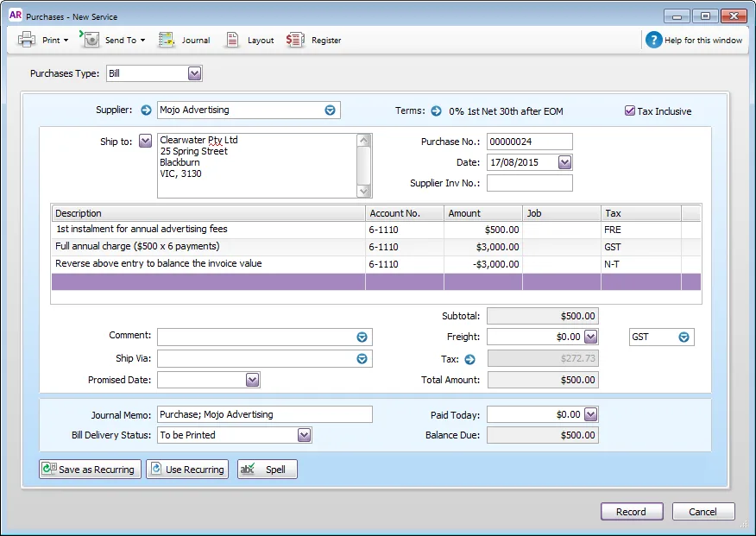Click the Ship to address scrollbar down arrow
The width and height of the screenshot is (756, 536).
pyautogui.click(x=364, y=192)
